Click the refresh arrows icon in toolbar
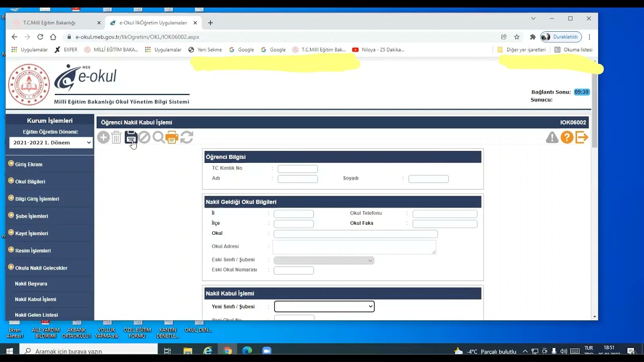This screenshot has width=644, height=362. 187,137
